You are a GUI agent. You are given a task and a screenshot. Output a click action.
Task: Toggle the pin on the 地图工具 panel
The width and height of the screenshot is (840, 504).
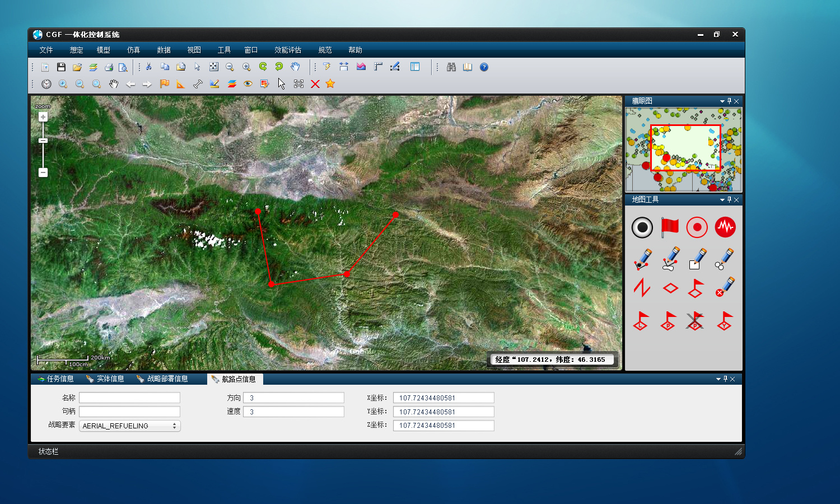point(729,200)
